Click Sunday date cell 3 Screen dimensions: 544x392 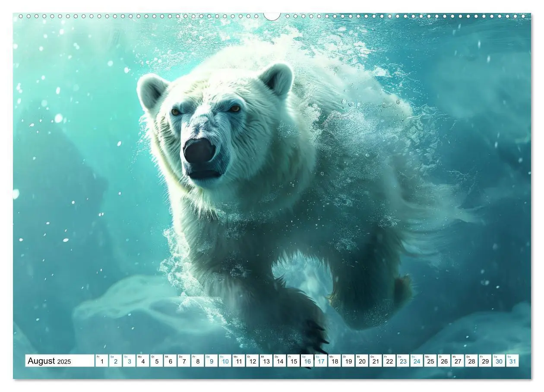click(129, 361)
